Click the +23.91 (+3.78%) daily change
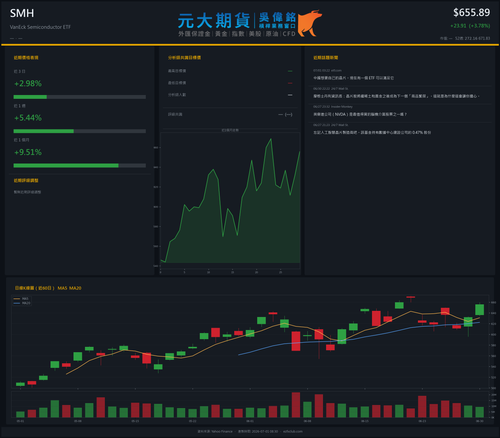 (x=470, y=26)
